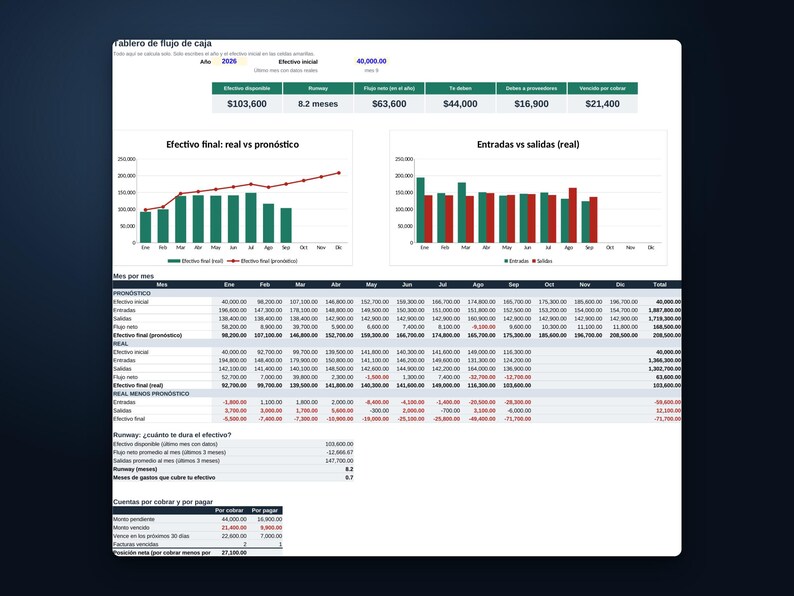Select the total cell 1,366,300.00
The height and width of the screenshot is (596, 794).
click(x=660, y=360)
